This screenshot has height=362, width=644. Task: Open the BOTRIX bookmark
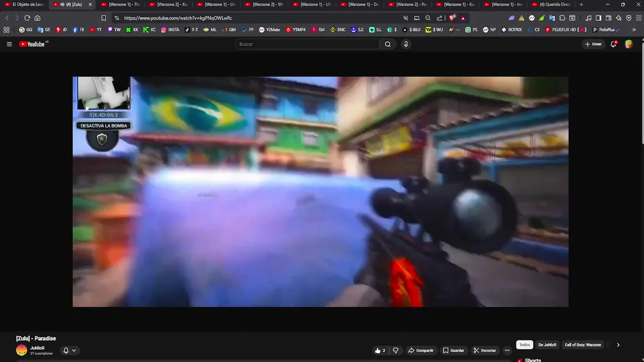(512, 30)
